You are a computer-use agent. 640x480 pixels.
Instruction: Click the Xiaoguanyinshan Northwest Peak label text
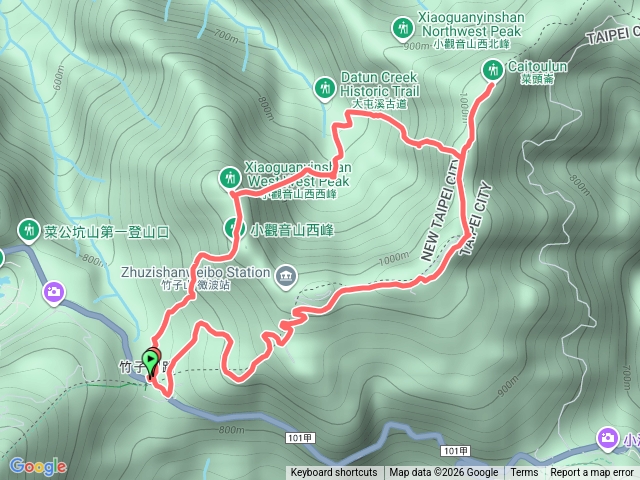point(471,24)
